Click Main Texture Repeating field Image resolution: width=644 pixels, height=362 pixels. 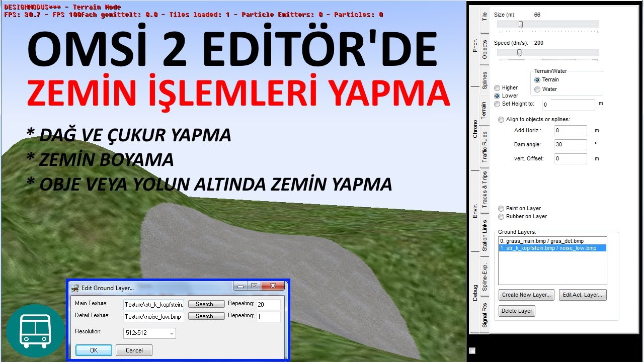pyautogui.click(x=268, y=305)
